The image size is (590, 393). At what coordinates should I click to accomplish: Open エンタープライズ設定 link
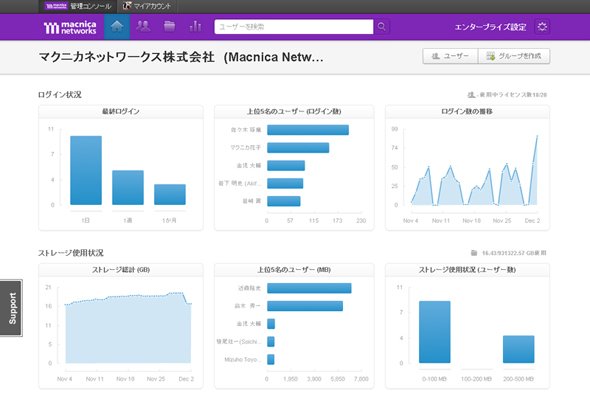click(x=490, y=27)
